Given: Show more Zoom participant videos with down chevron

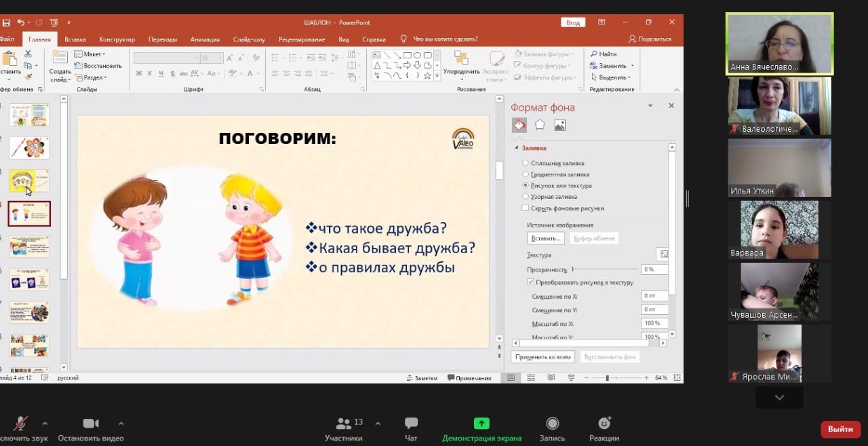Looking at the screenshot, I should pos(779,398).
